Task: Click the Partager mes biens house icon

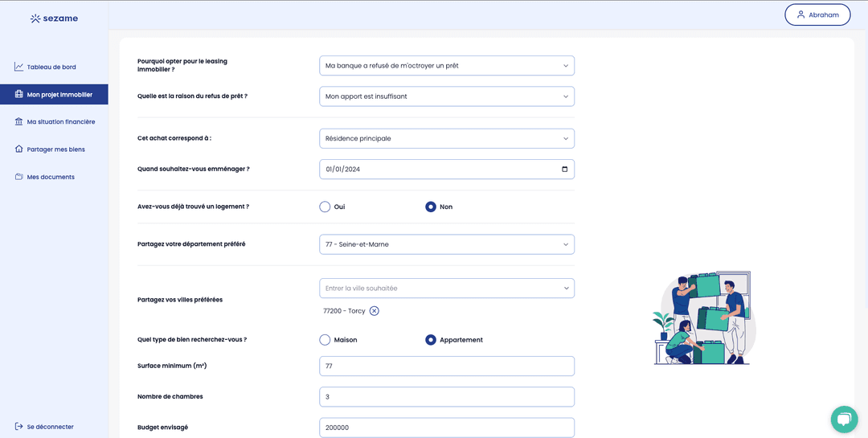Action: [18, 149]
